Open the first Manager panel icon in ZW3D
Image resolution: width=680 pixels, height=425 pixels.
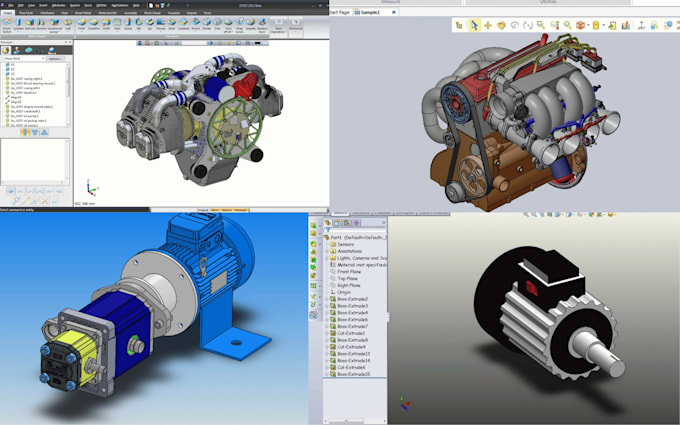[6, 50]
